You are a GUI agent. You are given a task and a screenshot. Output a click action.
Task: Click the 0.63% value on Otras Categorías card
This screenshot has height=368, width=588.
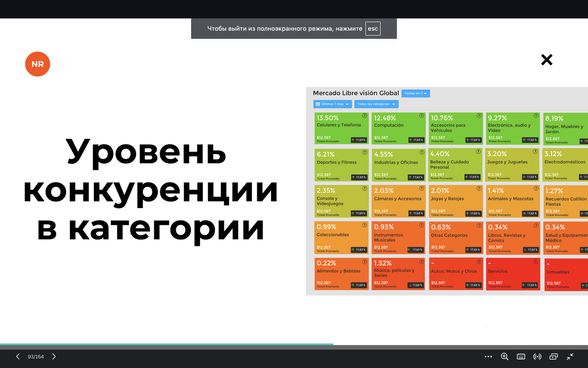point(441,227)
